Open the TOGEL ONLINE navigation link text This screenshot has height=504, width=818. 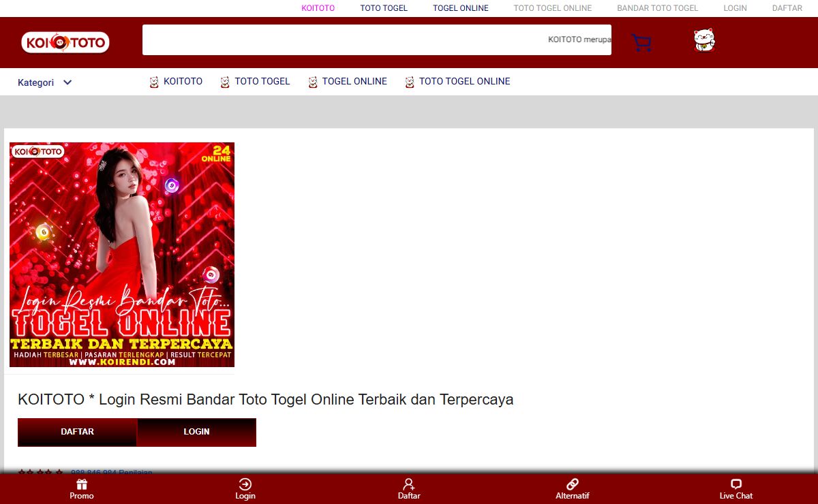coord(354,81)
